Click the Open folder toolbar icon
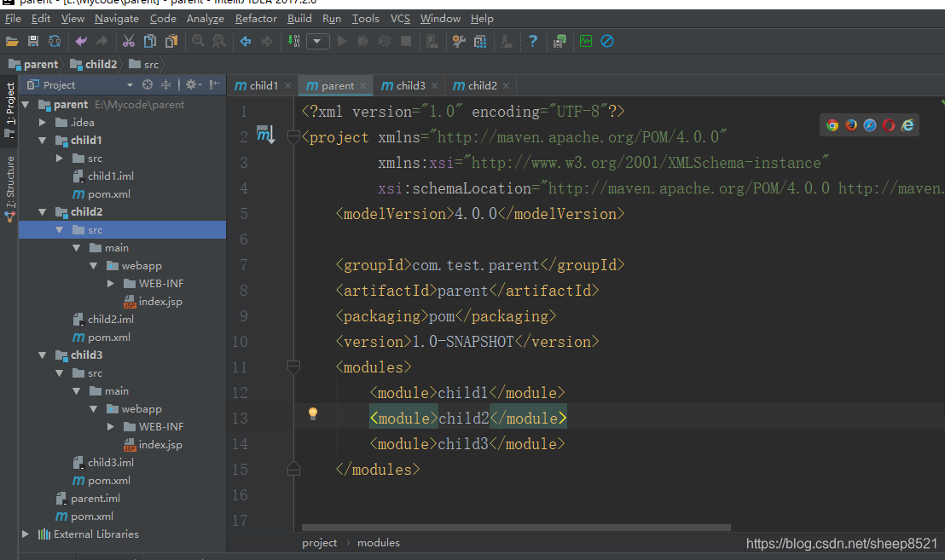 click(x=12, y=42)
